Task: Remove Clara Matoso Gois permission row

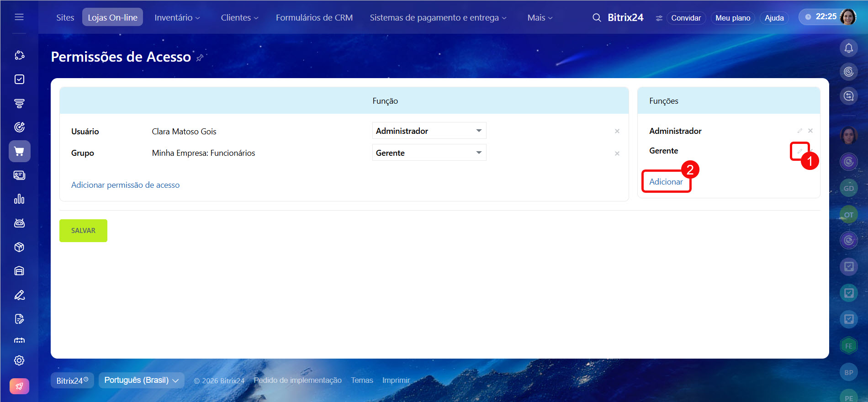Action: 617,132
